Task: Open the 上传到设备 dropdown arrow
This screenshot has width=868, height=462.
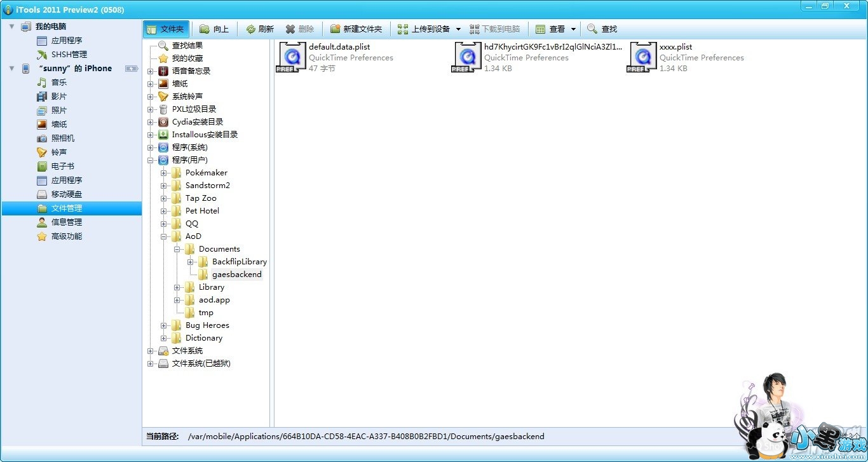Action: point(458,29)
